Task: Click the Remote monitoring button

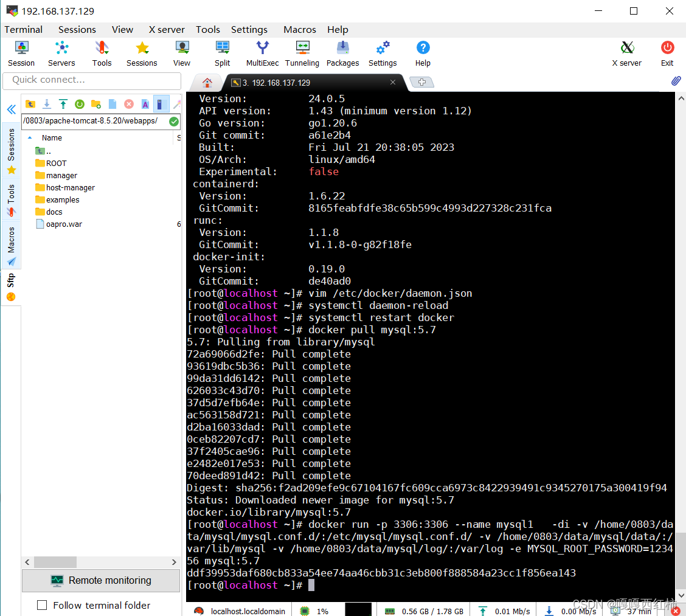Action: [x=100, y=581]
